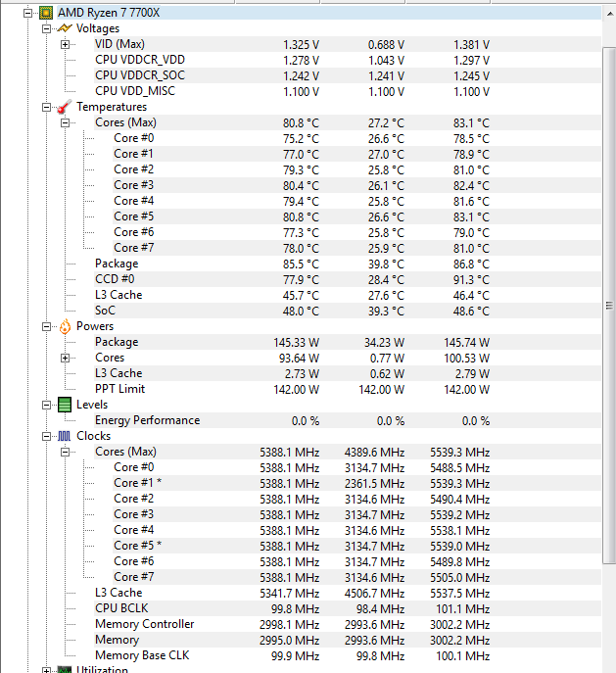The height and width of the screenshot is (673, 616).
Task: Click the 4389.6 MHz min clock value
Action: click(374, 453)
